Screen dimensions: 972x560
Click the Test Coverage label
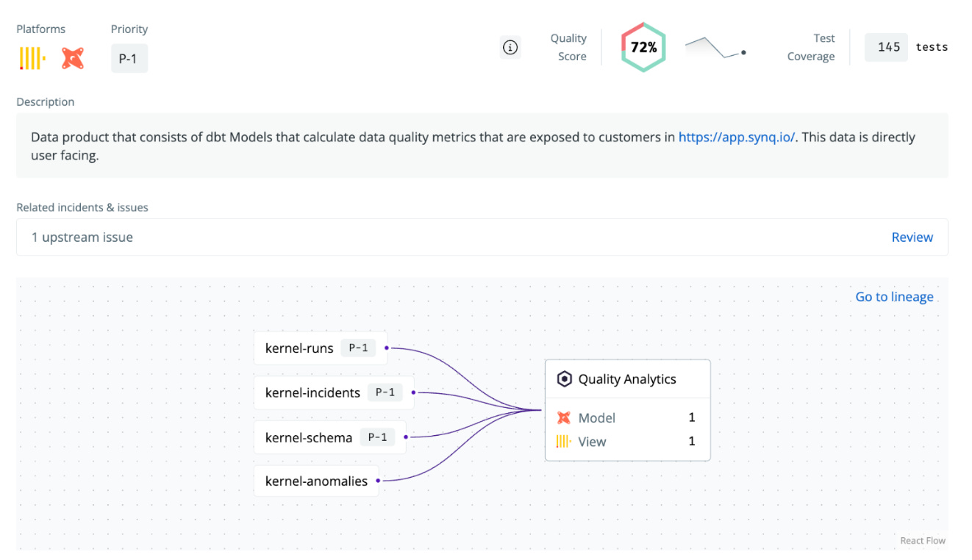pyautogui.click(x=811, y=47)
